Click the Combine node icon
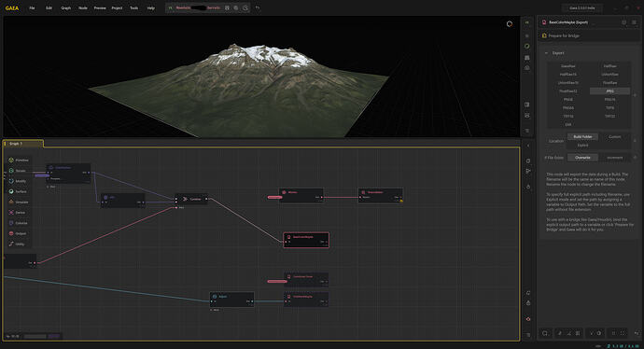Screen dimensions: 644x349 (185, 199)
